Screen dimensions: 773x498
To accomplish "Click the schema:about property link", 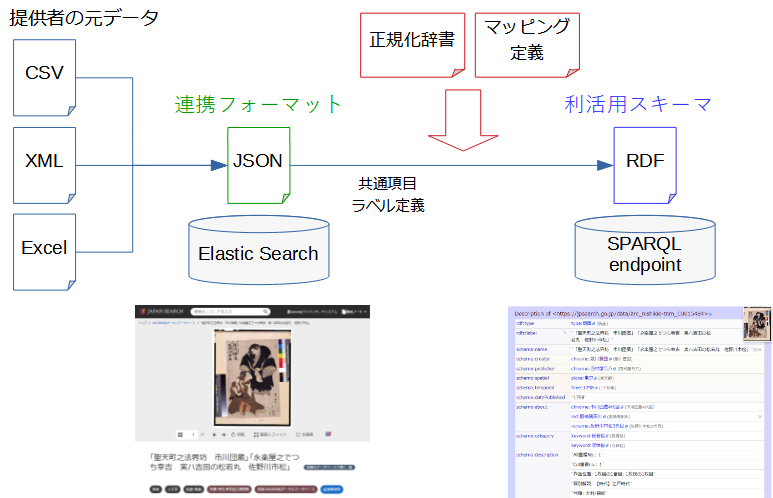I will click(531, 407).
